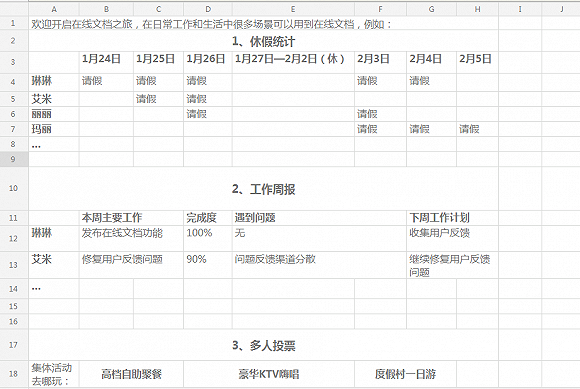
Task: Select row 9 header
Action: 14,159
